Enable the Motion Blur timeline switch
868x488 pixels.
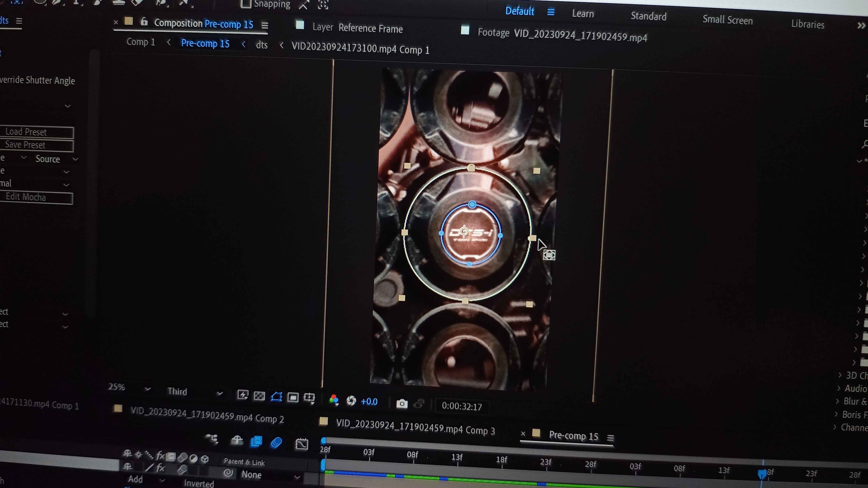coord(276,442)
